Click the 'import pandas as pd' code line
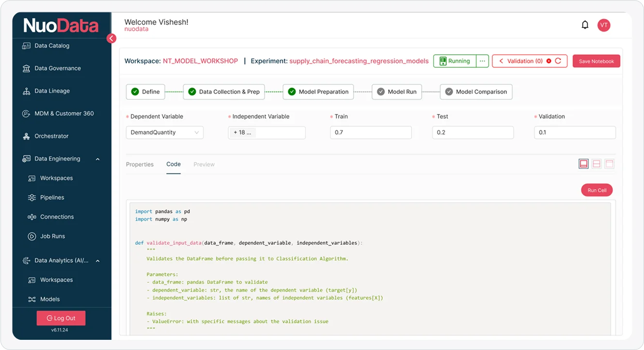 (x=162, y=211)
